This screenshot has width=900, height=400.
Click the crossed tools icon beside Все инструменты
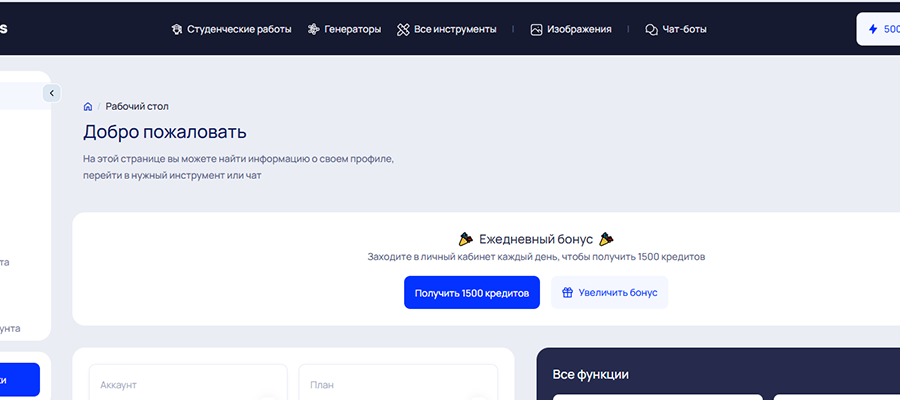403,29
